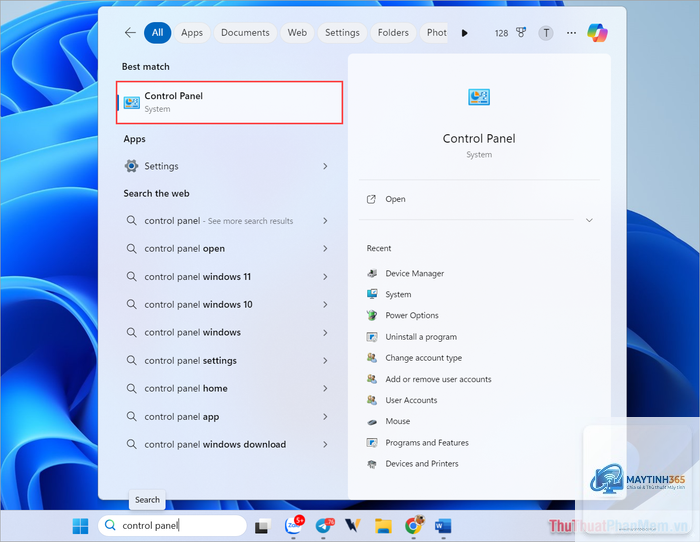Click Programs and Features icon in Recent
The image size is (700, 542).
pyautogui.click(x=372, y=442)
